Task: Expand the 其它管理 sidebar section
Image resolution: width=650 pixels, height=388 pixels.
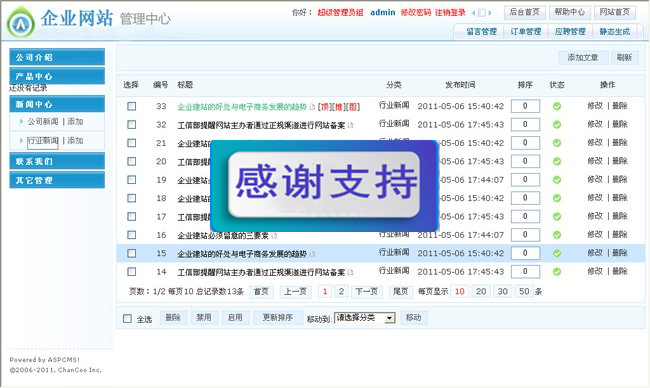Action: click(x=57, y=180)
